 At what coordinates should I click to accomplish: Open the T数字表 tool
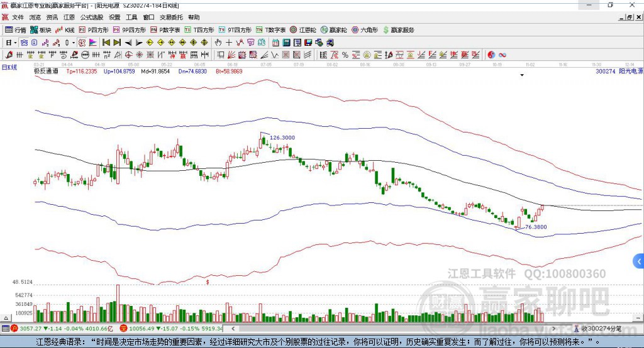tap(270, 30)
